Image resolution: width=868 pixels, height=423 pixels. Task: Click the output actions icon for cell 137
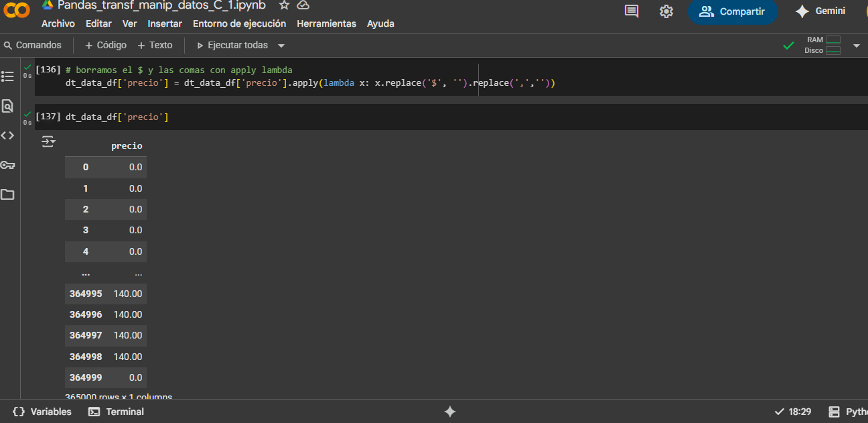click(x=48, y=141)
